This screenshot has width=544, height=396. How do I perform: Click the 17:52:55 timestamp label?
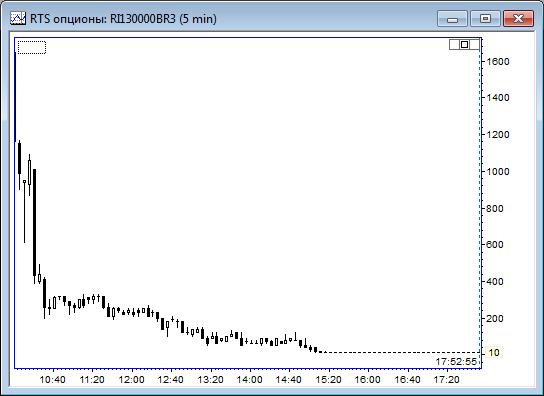tap(456, 362)
